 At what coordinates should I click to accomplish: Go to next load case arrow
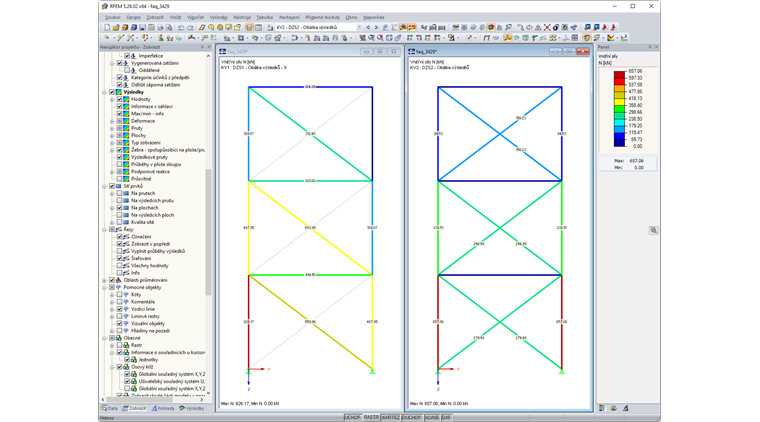pos(376,28)
